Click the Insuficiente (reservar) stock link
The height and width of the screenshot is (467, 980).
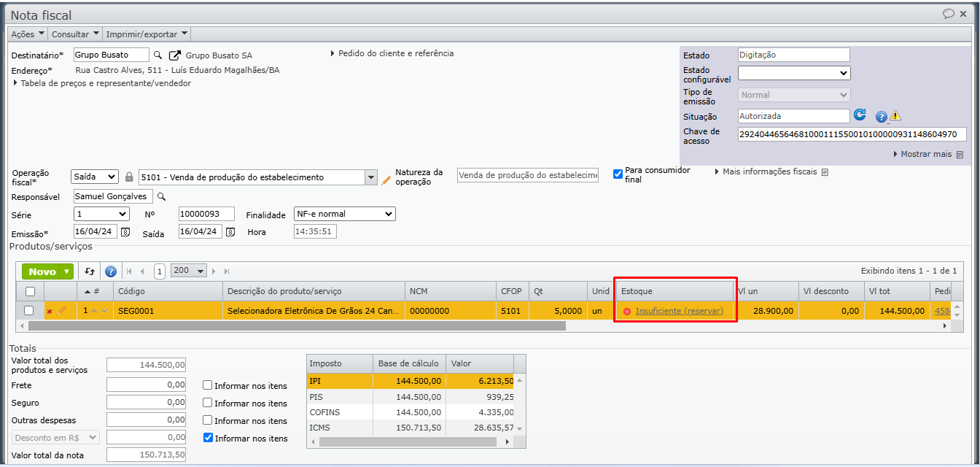click(x=679, y=311)
